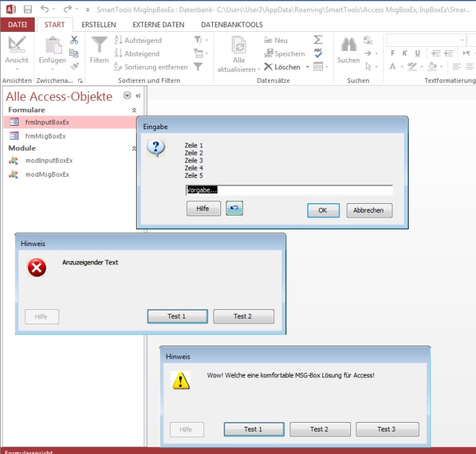Open the Gehe zu arrow dropdown

point(371,54)
